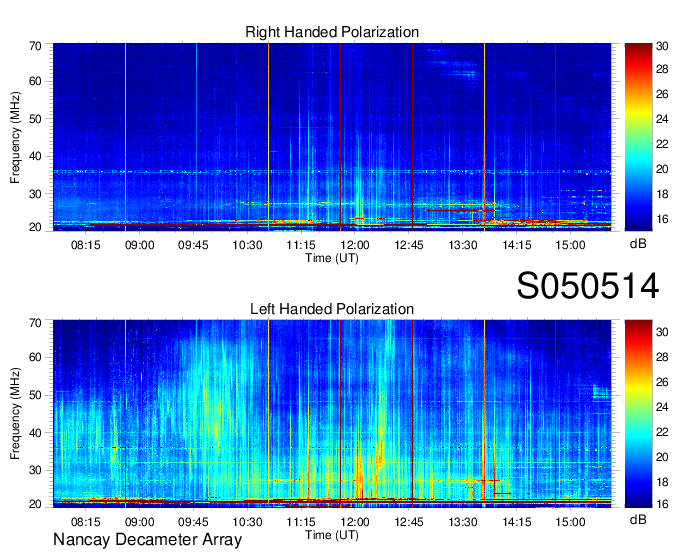680x552 pixels.
Task: Click the 60 MHz tick on Right Handed plot
Action: pos(35,81)
